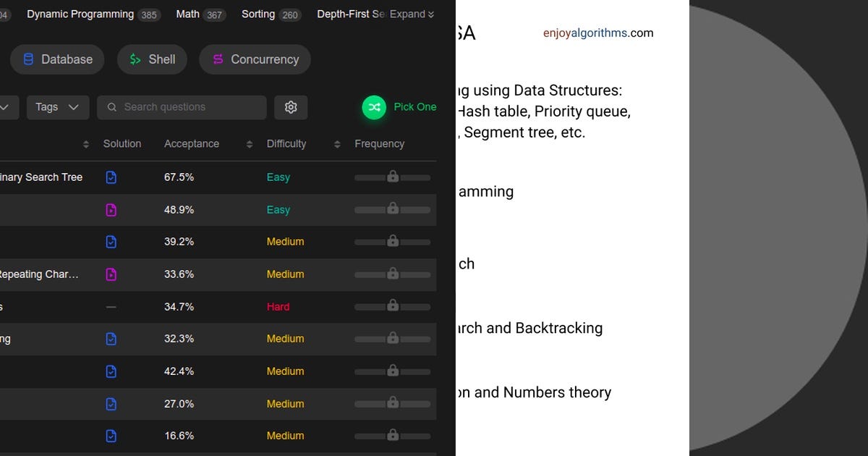Click the lock icon in the Hard row frequency bar
Screen dimensions: 868x456
(393, 306)
